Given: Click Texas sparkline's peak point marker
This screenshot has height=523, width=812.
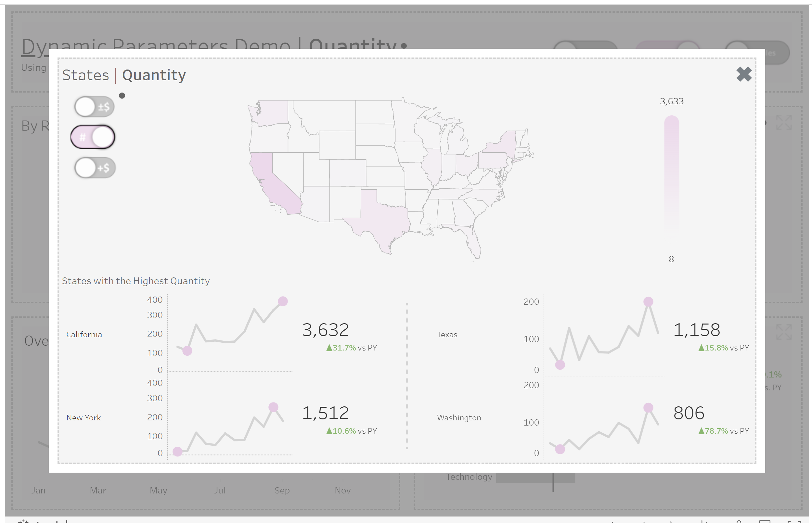Looking at the screenshot, I should click(648, 301).
